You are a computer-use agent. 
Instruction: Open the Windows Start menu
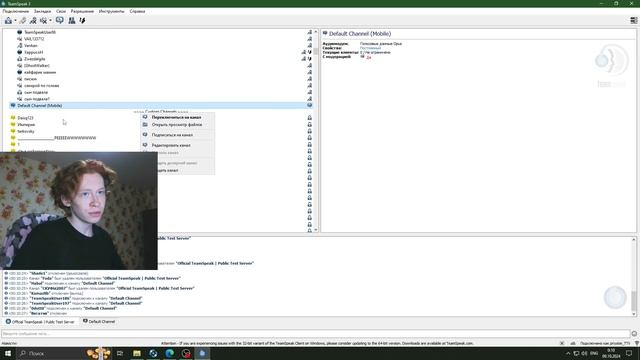pos(8,353)
